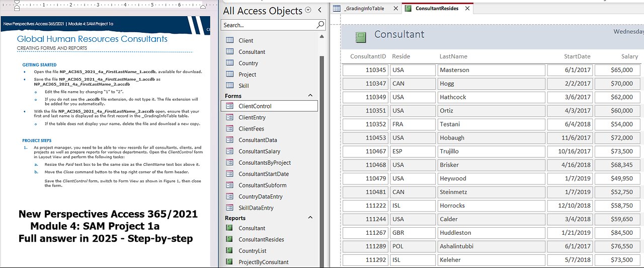The image size is (644, 268).
Task: Click the report logo icon beside Consultant title
Action: [x=360, y=37]
